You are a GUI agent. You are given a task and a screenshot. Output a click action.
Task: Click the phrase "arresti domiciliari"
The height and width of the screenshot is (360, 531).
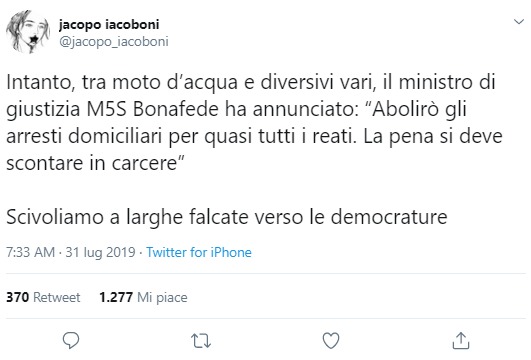tap(85, 136)
